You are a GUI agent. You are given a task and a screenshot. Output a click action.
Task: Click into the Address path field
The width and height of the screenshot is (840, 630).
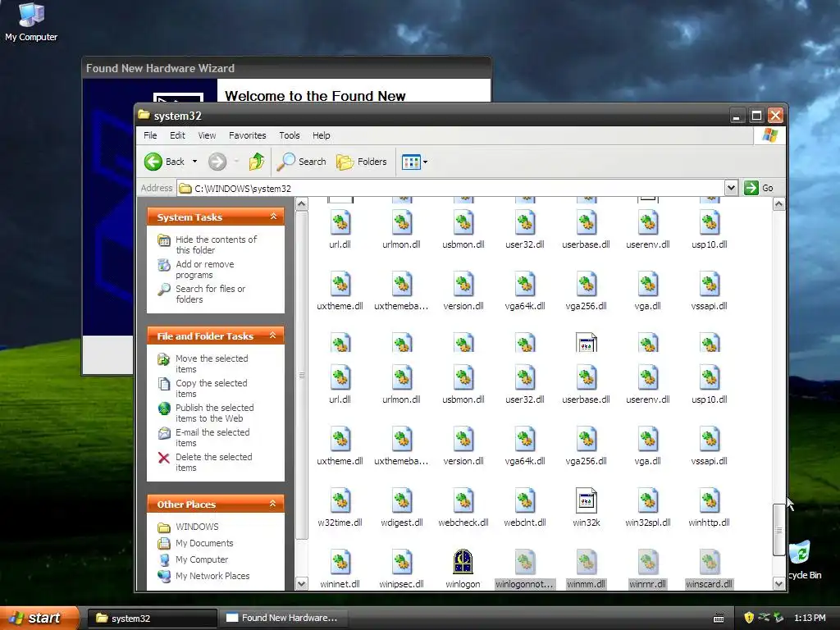pyautogui.click(x=451, y=188)
